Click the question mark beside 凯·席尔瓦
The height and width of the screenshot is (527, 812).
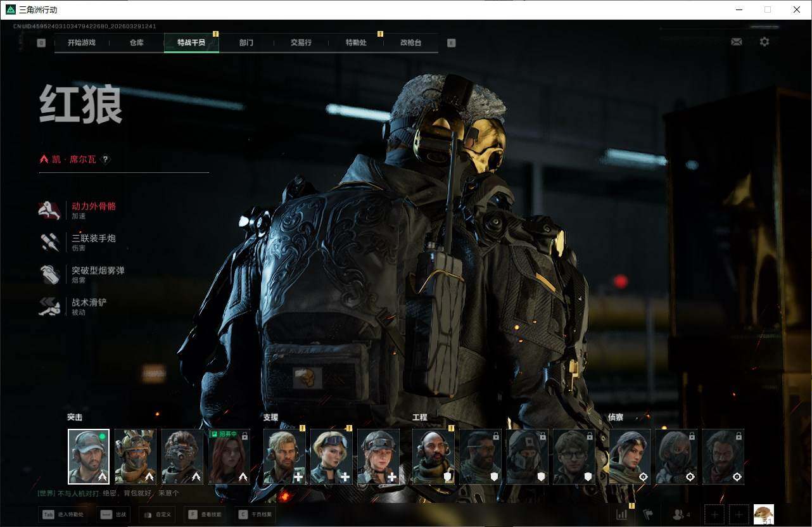pos(106,160)
